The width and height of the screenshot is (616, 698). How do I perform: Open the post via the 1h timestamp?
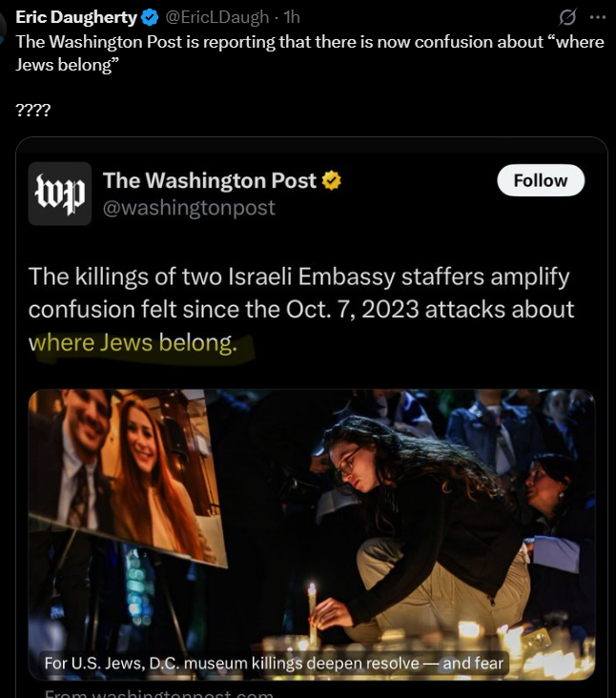pos(292,17)
